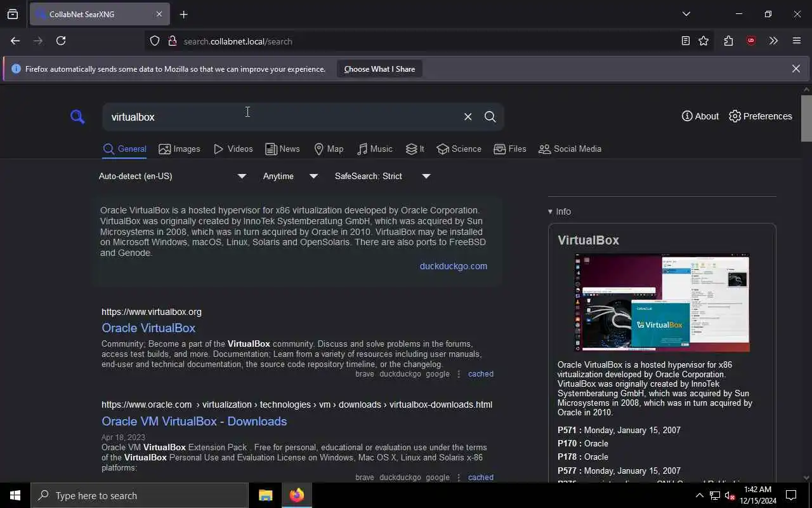Click the VirtualBox infobox screenshot image

[x=662, y=302]
